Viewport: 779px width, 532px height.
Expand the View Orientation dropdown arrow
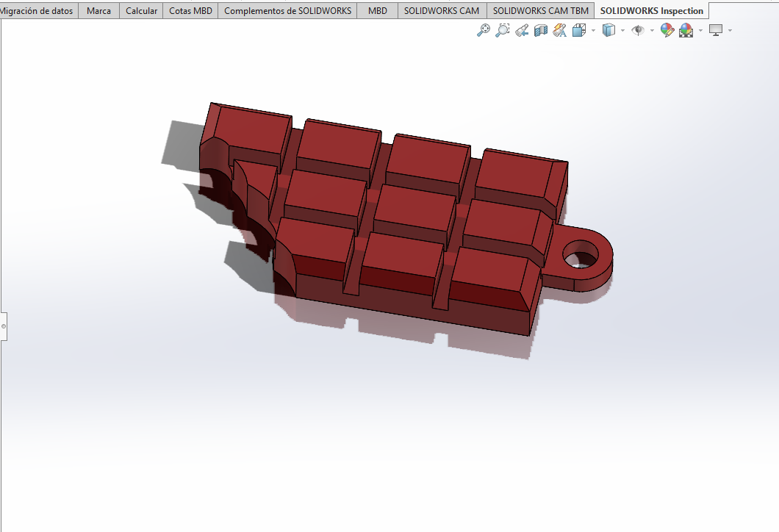[x=594, y=31]
